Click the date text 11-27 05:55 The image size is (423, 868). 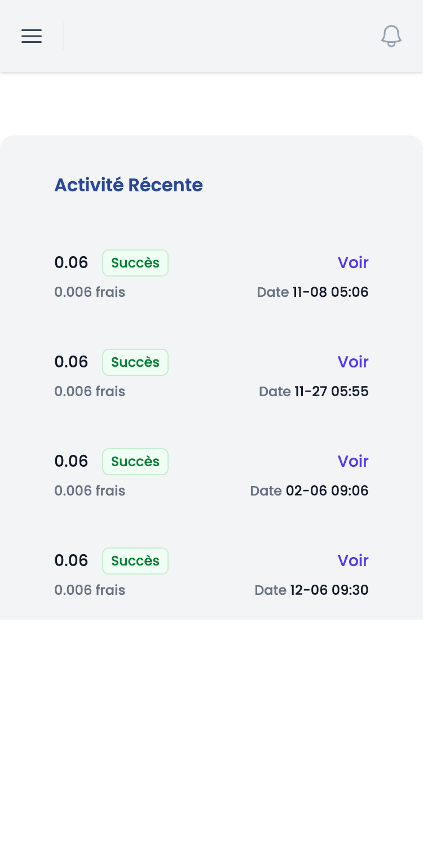[331, 392]
